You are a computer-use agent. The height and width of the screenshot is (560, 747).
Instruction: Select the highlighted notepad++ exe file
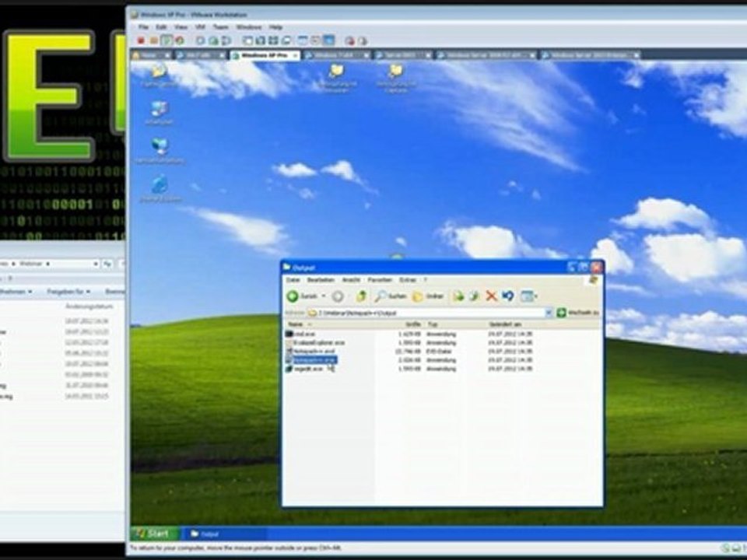(x=311, y=360)
